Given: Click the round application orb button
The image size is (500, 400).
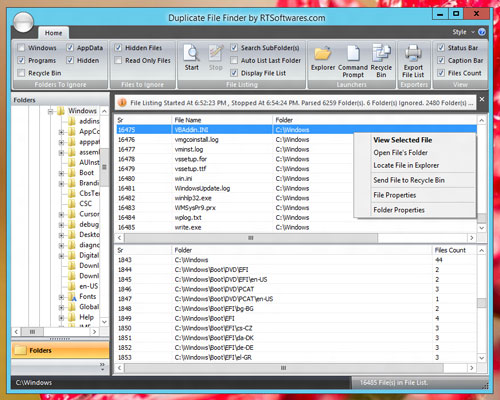Looking at the screenshot, I should point(23,22).
